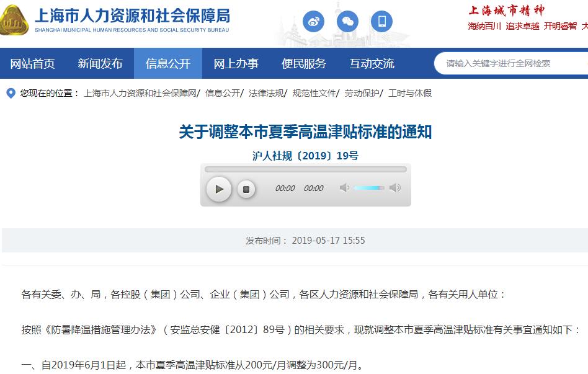Open the WeChat social icon
This screenshot has height=374, width=588.
point(347,21)
